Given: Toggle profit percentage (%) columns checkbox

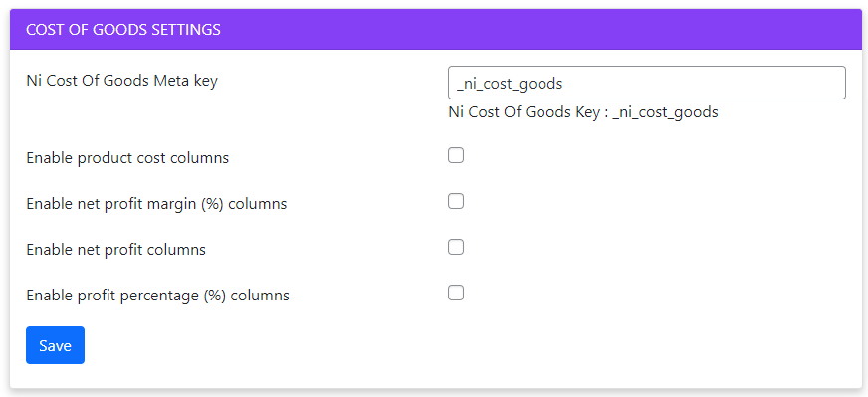Looking at the screenshot, I should pyautogui.click(x=456, y=293).
